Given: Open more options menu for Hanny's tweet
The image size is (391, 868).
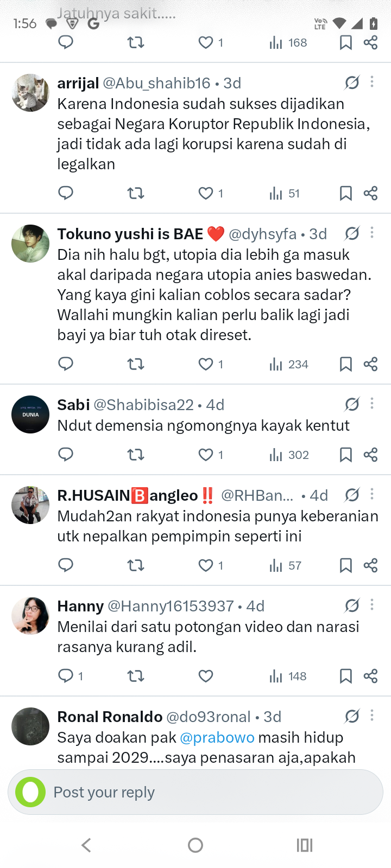Looking at the screenshot, I should point(372,605).
